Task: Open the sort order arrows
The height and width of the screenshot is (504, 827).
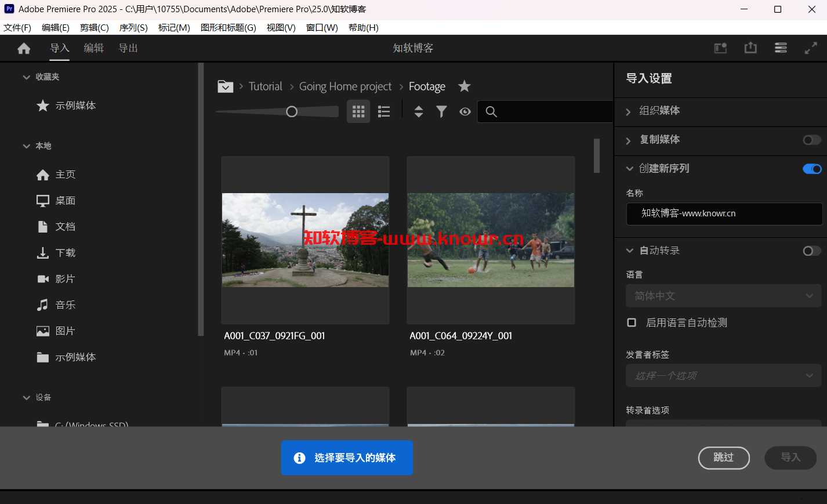Action: (419, 111)
